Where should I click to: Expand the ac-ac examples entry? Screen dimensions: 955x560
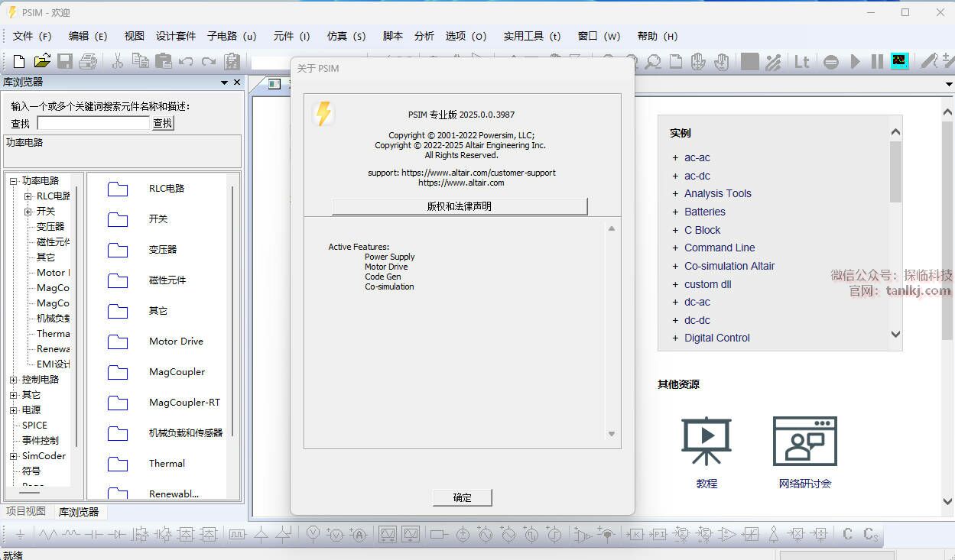click(x=675, y=157)
